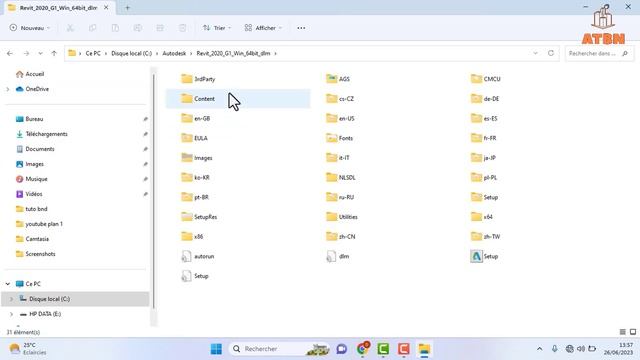Open the more options ellipsis menu
The height and width of the screenshot is (360, 640).
coord(301,28)
